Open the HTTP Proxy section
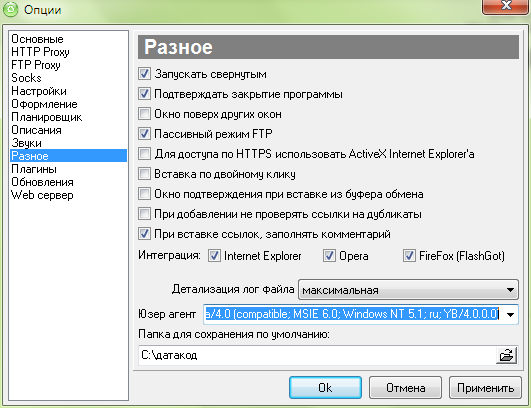Image resolution: width=531 pixels, height=408 pixels. [40, 52]
